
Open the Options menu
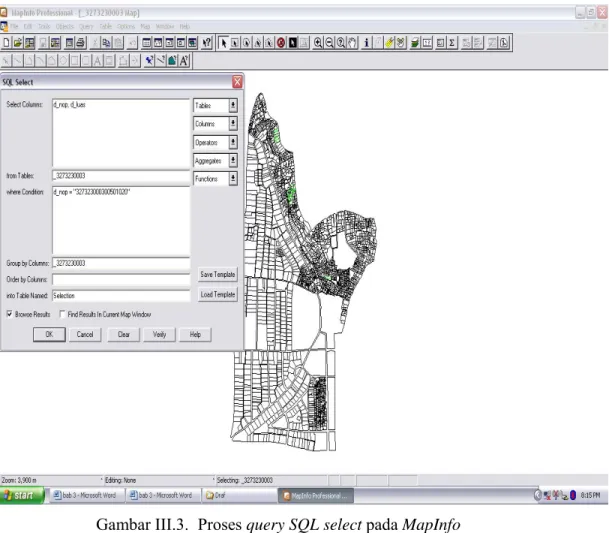pyautogui.click(x=126, y=26)
